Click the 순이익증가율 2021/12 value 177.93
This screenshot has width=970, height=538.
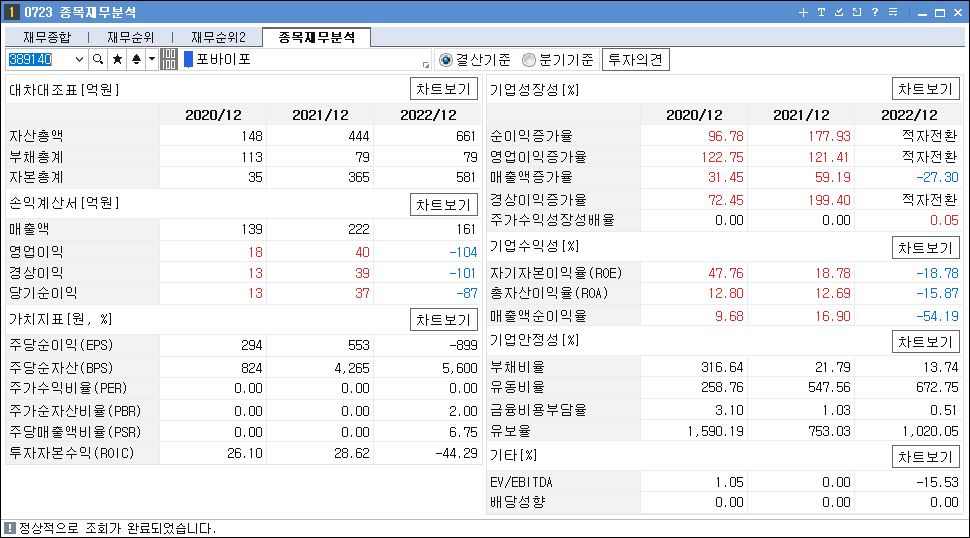point(829,136)
